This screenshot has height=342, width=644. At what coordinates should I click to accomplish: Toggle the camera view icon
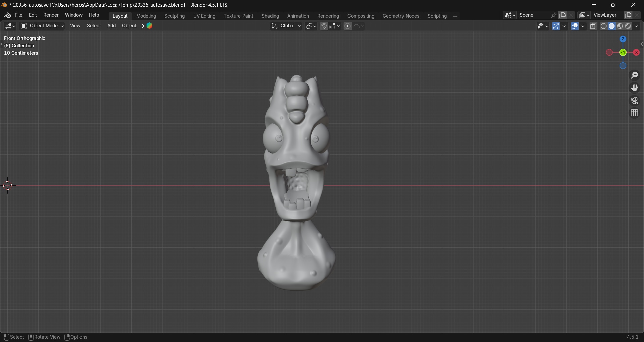tap(634, 101)
